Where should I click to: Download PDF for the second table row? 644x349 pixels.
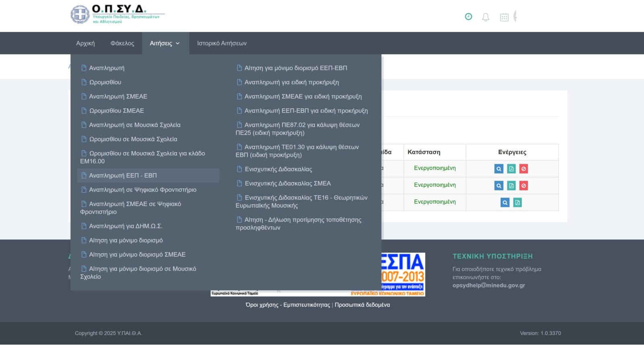pyautogui.click(x=511, y=186)
